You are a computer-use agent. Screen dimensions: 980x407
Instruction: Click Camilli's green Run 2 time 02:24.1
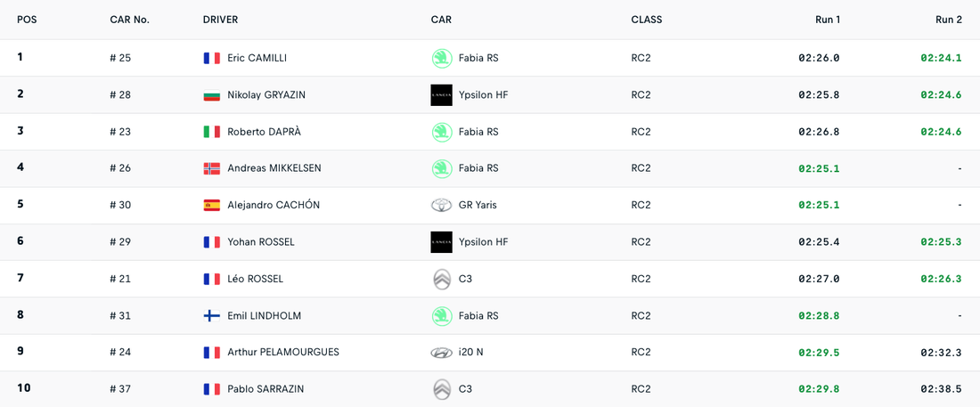[941, 58]
